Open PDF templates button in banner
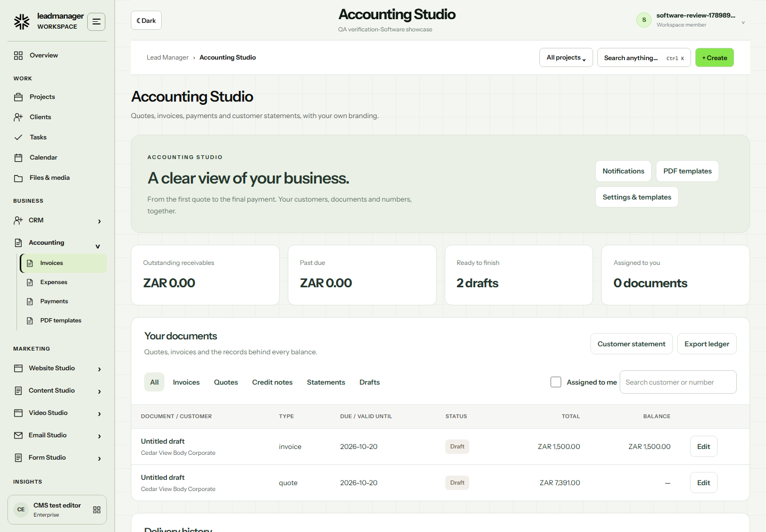Viewport: 766px width, 532px height. click(687, 171)
